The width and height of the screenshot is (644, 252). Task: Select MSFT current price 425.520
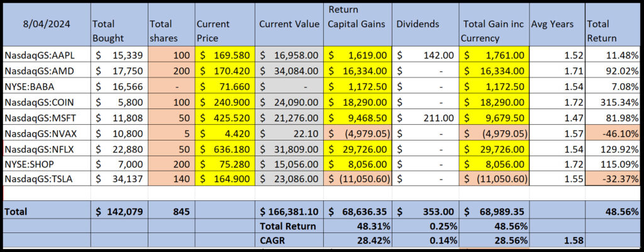pyautogui.click(x=225, y=118)
